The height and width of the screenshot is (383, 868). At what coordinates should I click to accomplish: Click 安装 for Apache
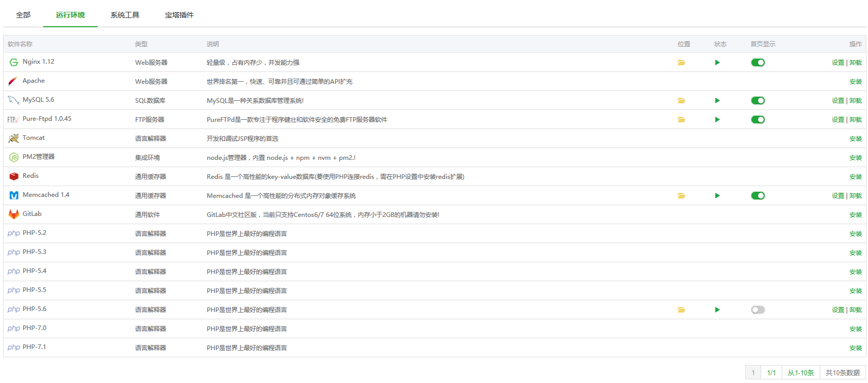(856, 82)
